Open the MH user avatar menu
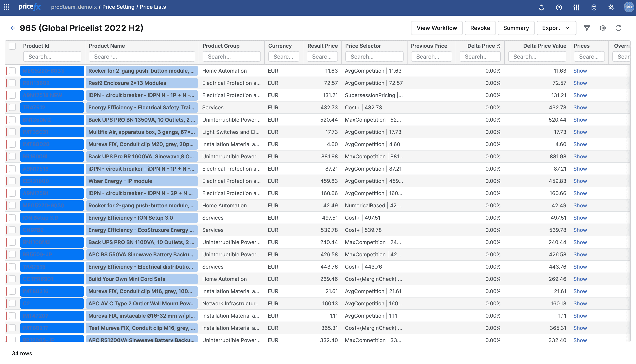The height and width of the screenshot is (364, 636). (629, 7)
